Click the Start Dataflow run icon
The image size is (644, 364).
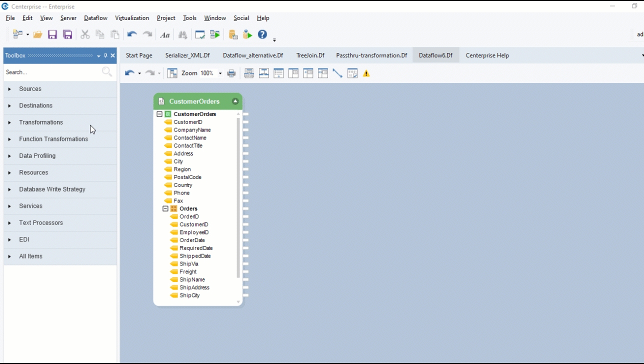215,34
